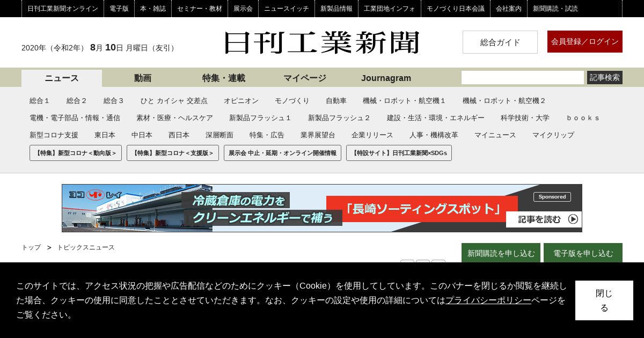Open マイニュース link
Screen dimensions: 644x338
click(x=495, y=135)
